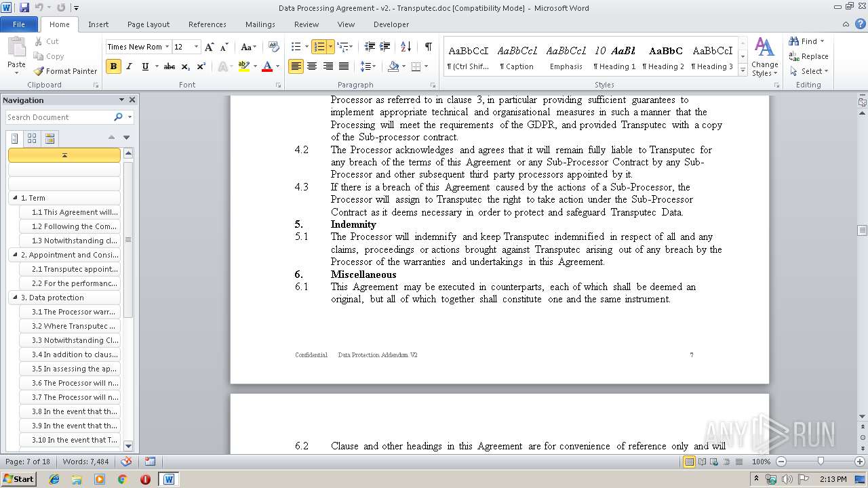Align text to the right

[x=328, y=66]
